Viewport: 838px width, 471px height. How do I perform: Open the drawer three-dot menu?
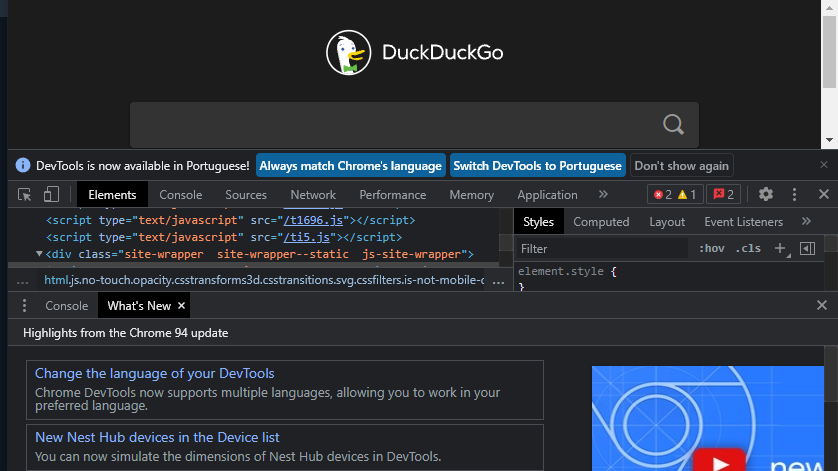pos(25,305)
